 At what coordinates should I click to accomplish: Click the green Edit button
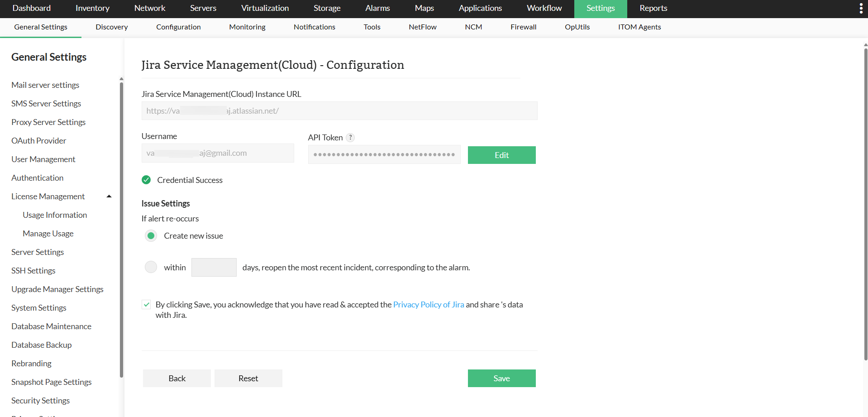pyautogui.click(x=502, y=155)
